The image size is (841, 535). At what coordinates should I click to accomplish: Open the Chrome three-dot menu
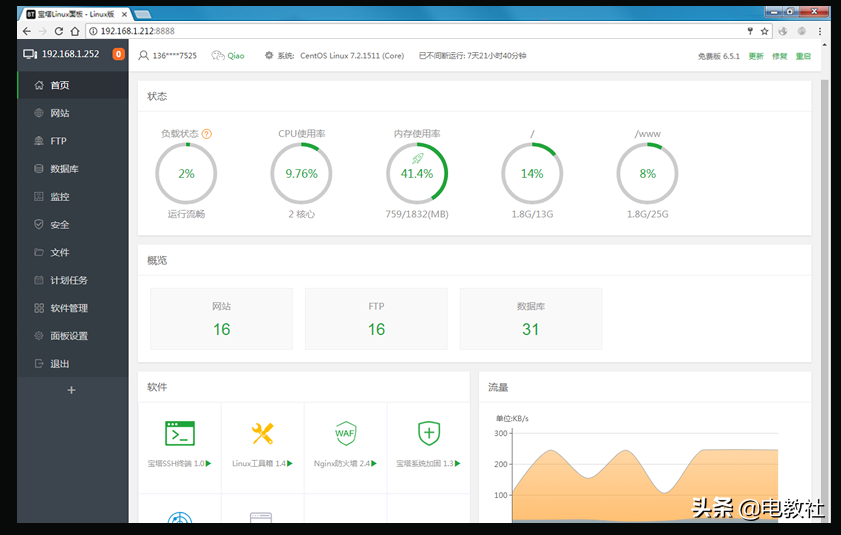(820, 31)
